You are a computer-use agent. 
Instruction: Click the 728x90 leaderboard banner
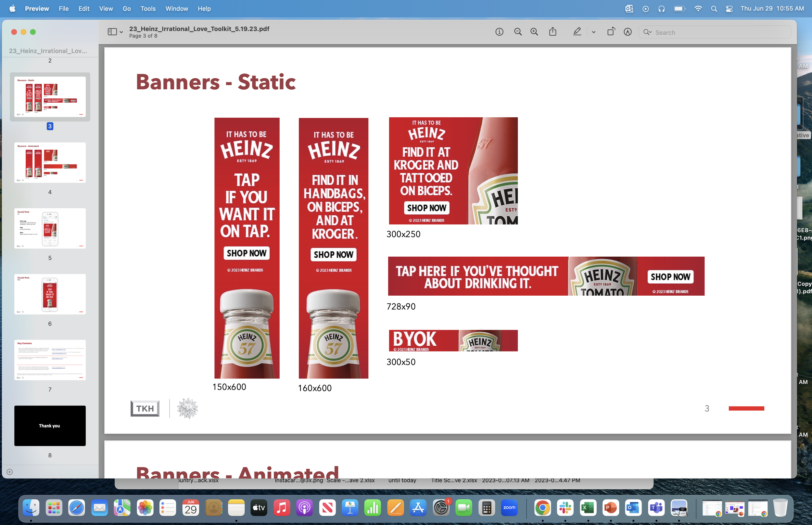point(546,276)
